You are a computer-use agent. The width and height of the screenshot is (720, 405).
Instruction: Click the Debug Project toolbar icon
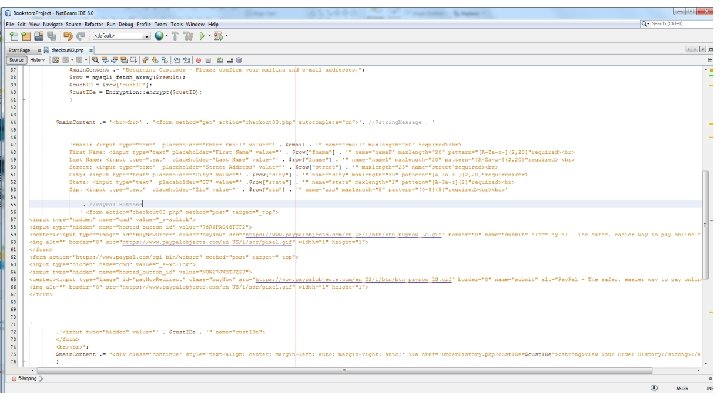coord(218,36)
